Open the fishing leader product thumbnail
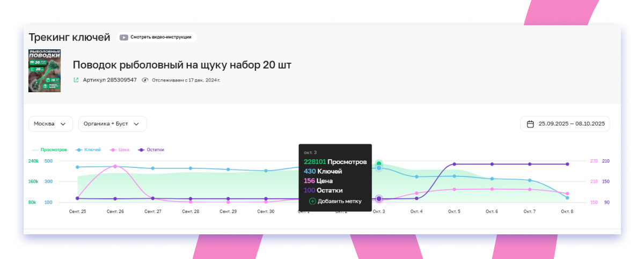 (44, 71)
